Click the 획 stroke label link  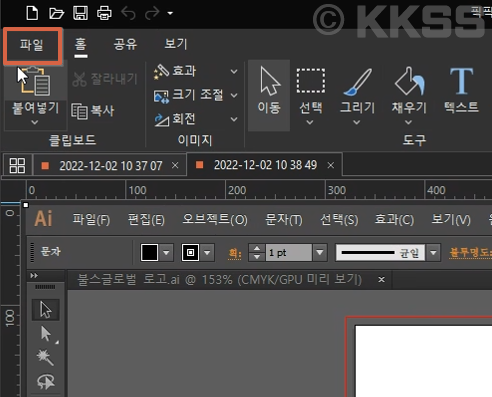point(235,253)
